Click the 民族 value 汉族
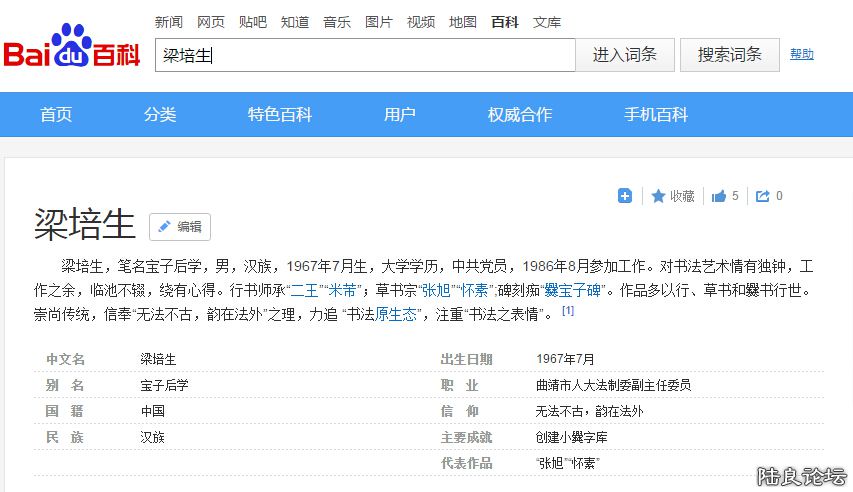The height and width of the screenshot is (492, 853). [152, 438]
